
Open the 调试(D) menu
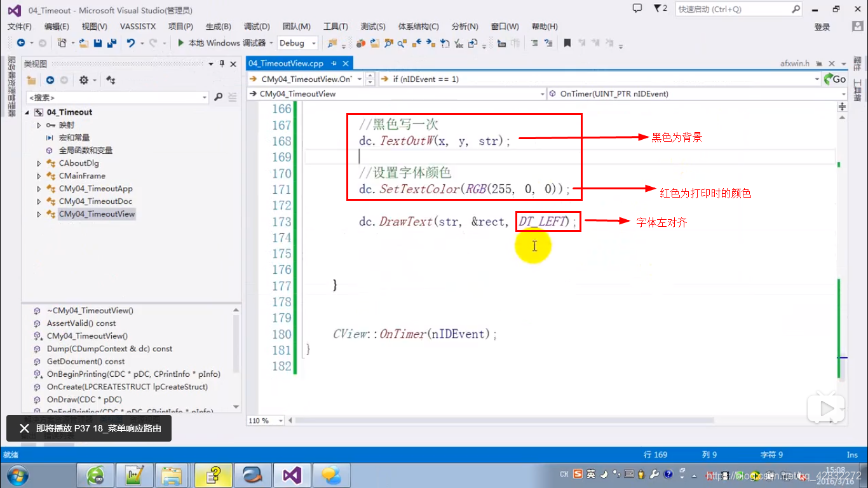[257, 26]
